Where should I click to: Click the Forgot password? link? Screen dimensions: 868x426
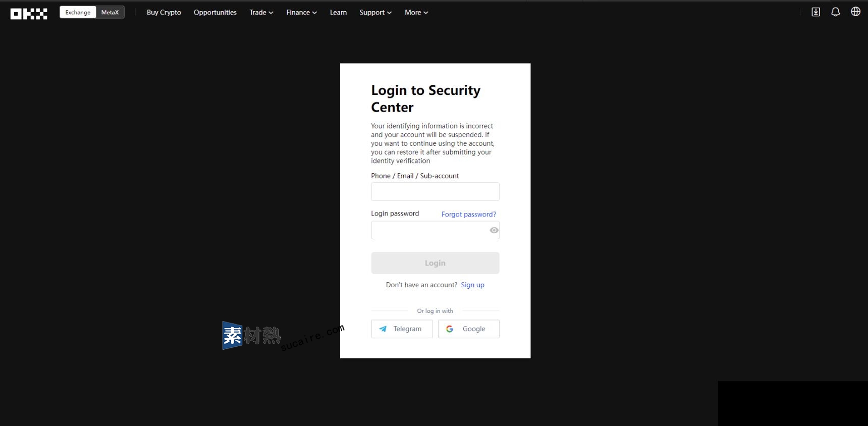click(468, 215)
